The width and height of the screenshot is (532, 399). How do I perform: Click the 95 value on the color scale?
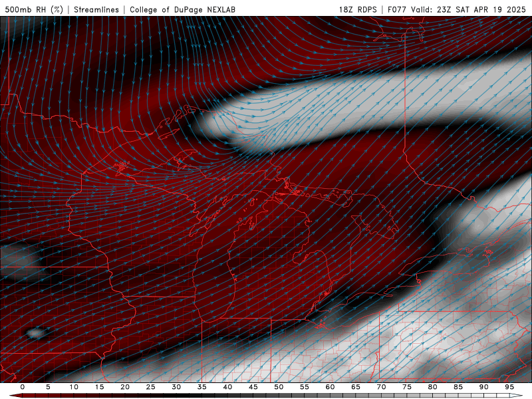point(509,387)
